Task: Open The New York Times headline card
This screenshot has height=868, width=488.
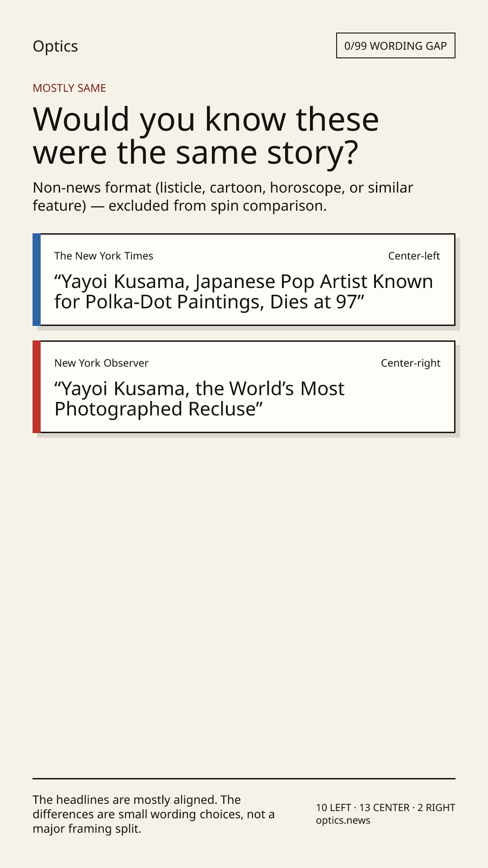Action: [x=244, y=279]
